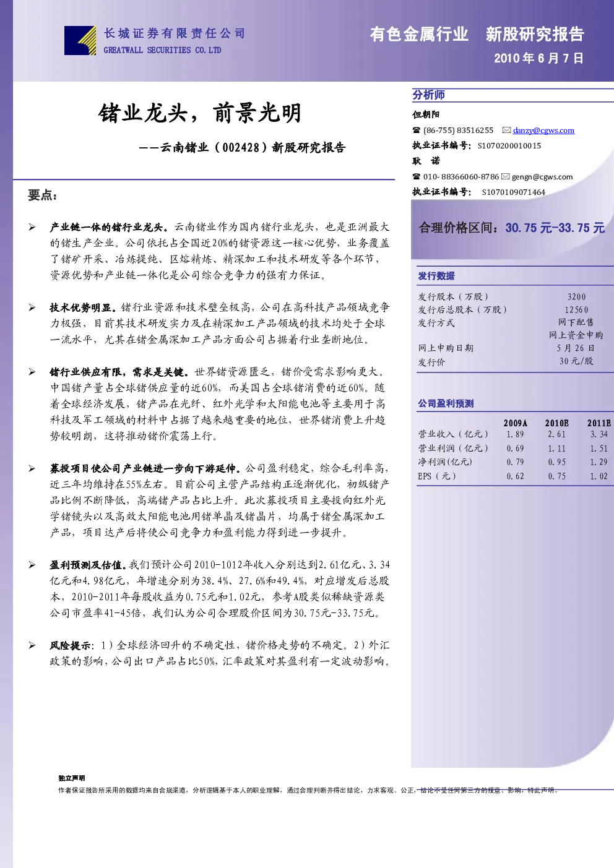Click bullet arrow before 技术优势明显

32,307
